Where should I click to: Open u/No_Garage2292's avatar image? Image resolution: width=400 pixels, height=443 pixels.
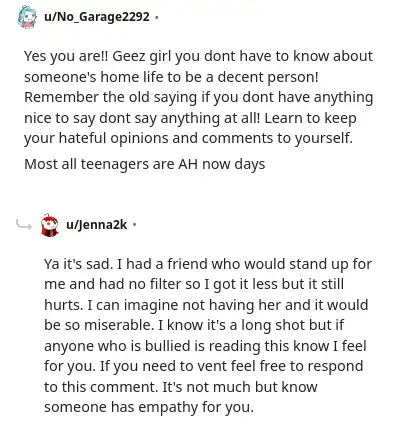pyautogui.click(x=27, y=17)
